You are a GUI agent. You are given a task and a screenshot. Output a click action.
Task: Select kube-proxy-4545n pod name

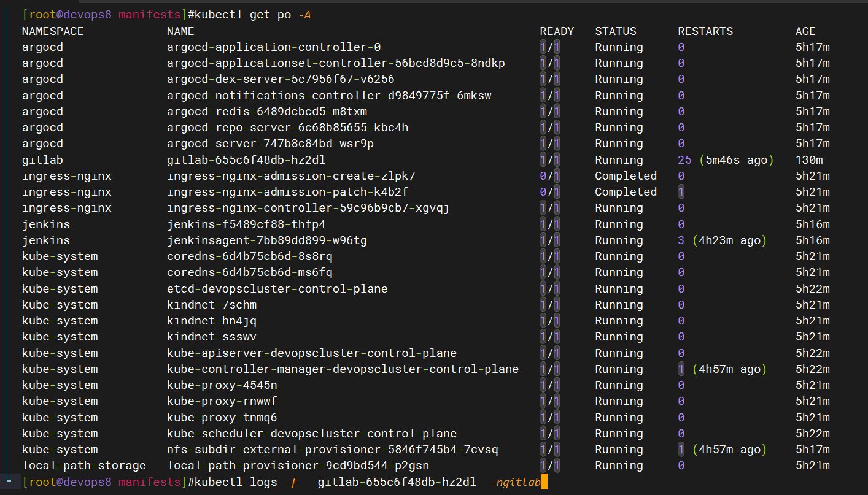(222, 385)
